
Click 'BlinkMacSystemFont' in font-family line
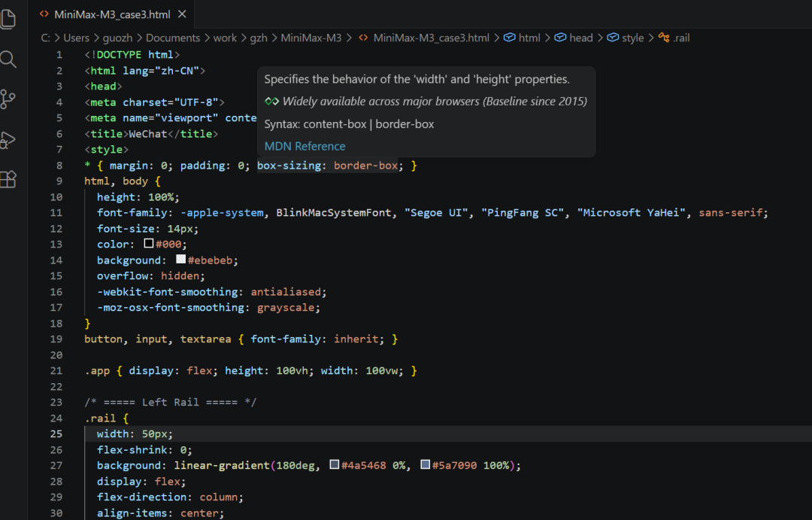[334, 212]
